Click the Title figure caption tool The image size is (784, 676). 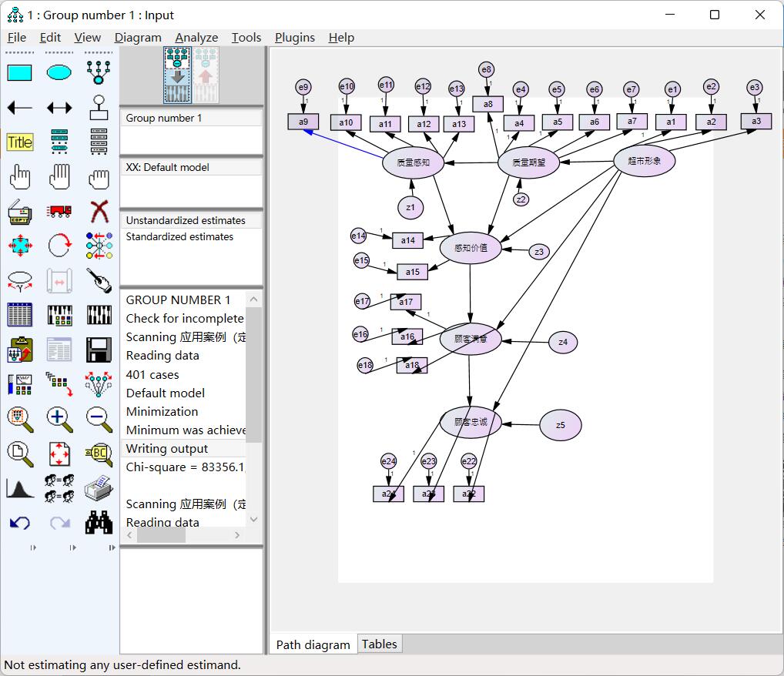19,142
